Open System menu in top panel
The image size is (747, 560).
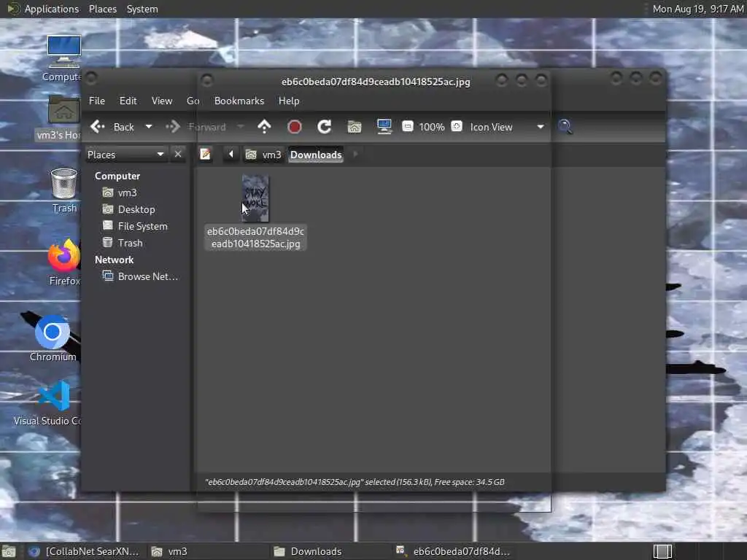click(x=142, y=9)
